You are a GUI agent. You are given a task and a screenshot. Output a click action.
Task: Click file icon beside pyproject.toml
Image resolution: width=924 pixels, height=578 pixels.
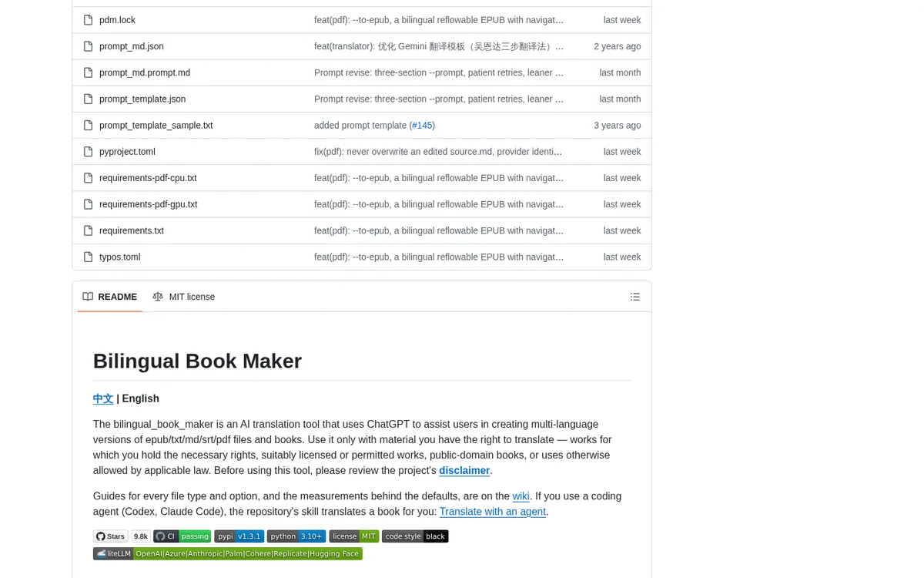88,152
